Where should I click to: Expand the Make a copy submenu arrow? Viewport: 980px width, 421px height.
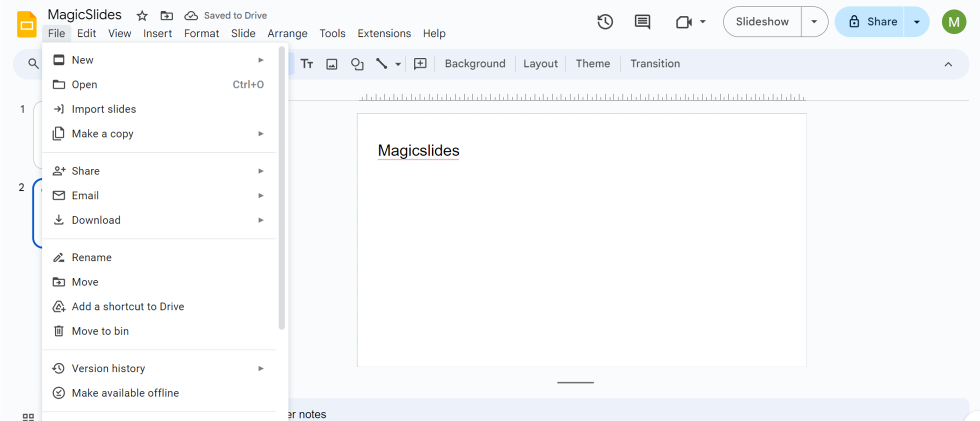pos(261,134)
